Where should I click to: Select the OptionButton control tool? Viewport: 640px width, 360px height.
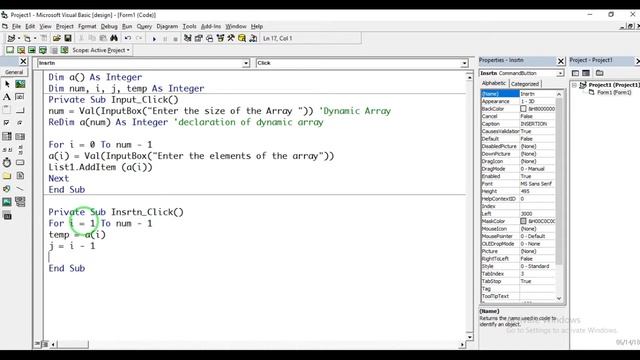[20, 123]
